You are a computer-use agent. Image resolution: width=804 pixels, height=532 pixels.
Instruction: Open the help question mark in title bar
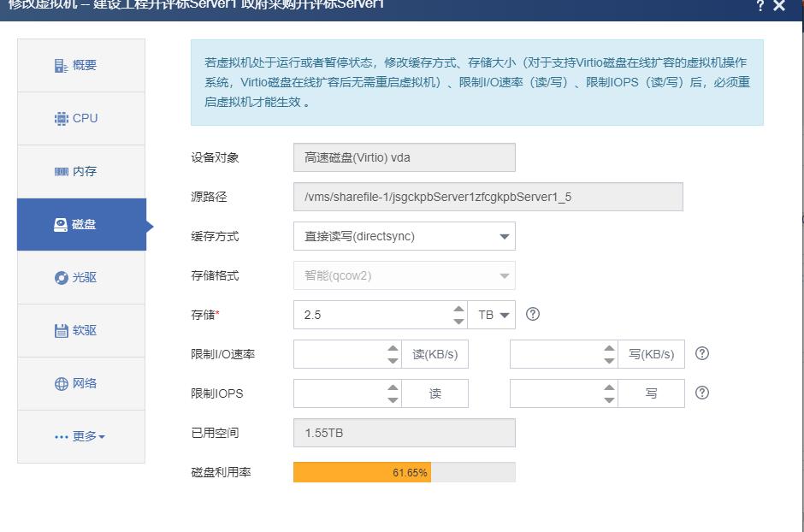pos(760,6)
